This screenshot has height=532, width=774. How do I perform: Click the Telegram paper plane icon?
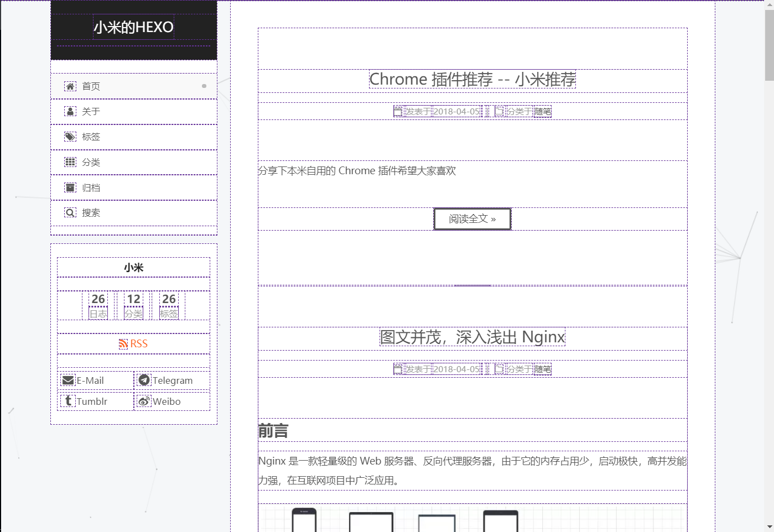[144, 380]
